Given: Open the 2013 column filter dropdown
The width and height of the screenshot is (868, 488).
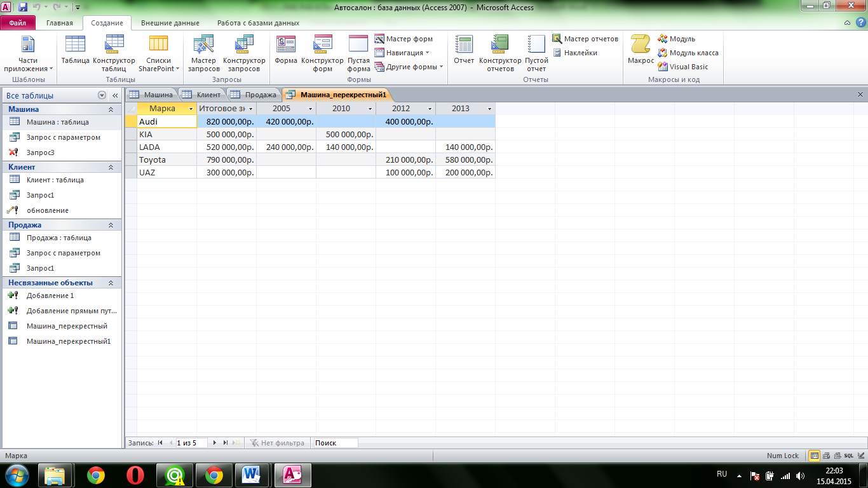Looking at the screenshot, I should pyautogui.click(x=490, y=109).
